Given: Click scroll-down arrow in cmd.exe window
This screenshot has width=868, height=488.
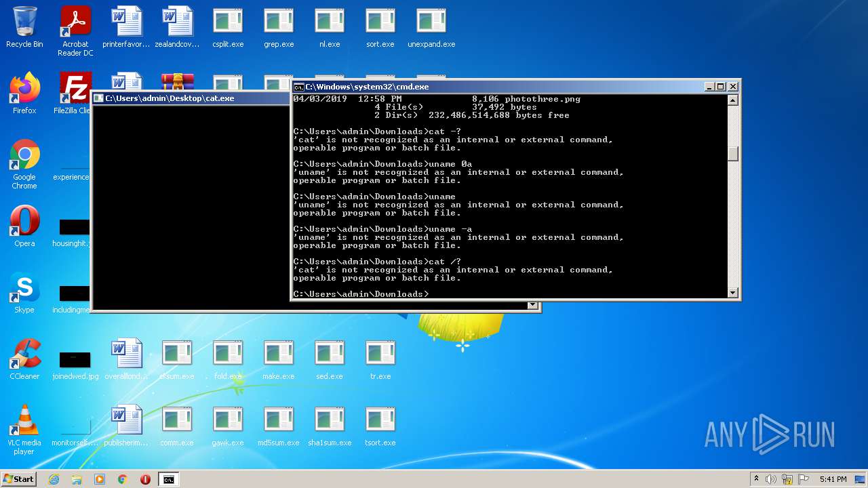Looking at the screenshot, I should [732, 293].
